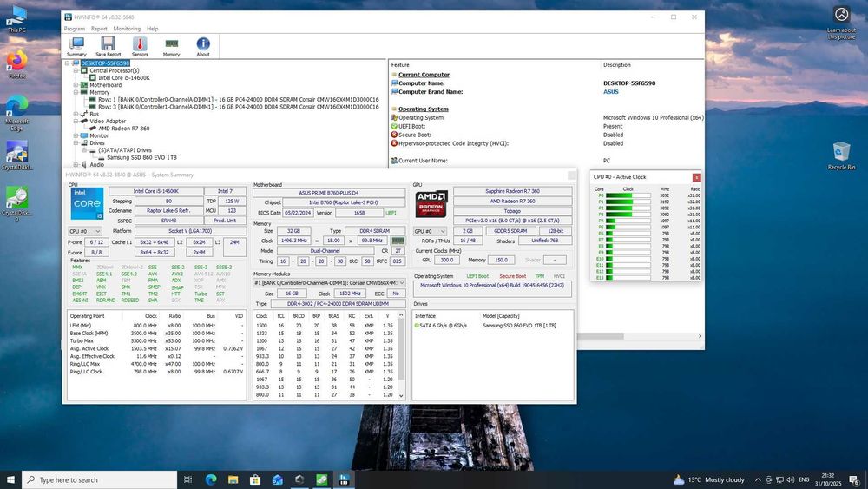868x489 pixels.
Task: Expand the Audio tree node
Action: click(76, 164)
